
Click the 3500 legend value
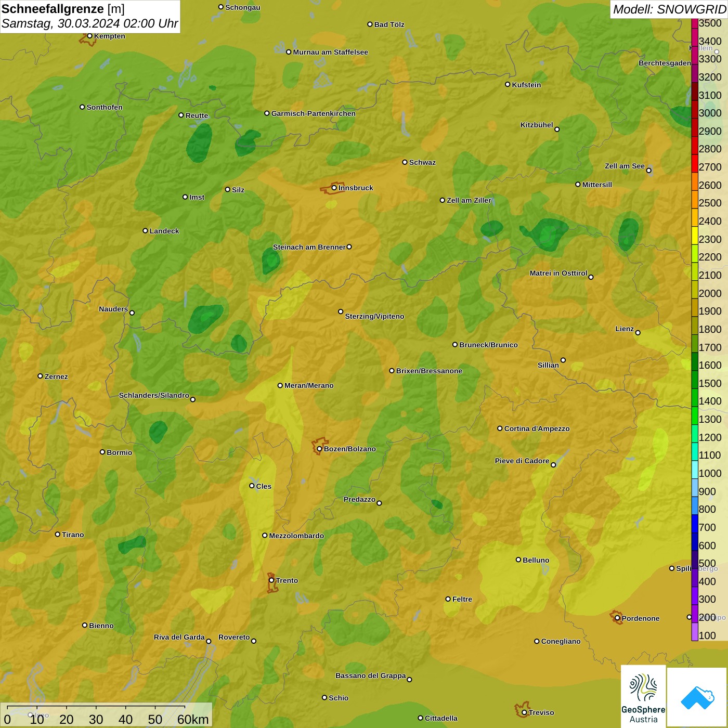pos(710,23)
